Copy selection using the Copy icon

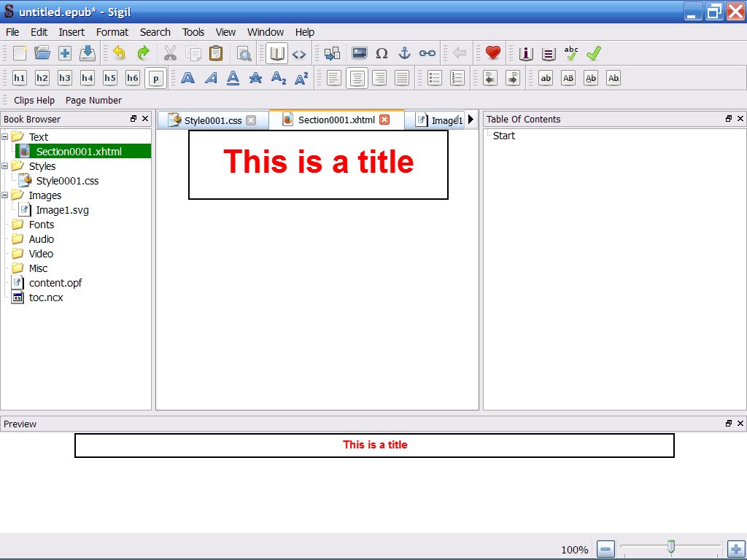point(193,53)
